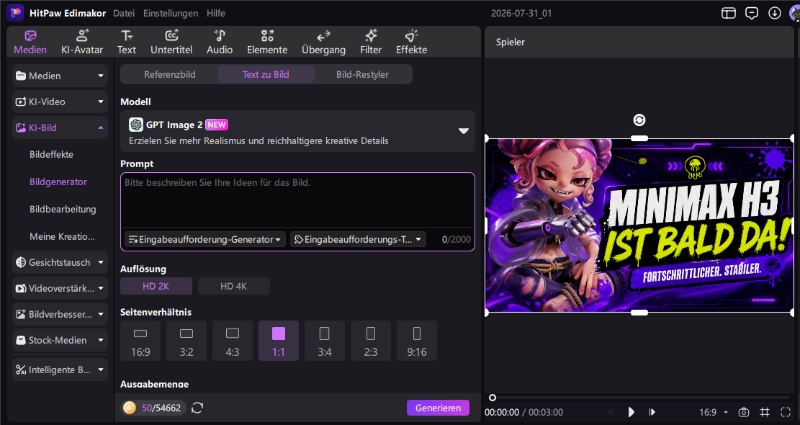The width and height of the screenshot is (800, 425).
Task: Open Bildgenerator in the sidebar
Action: [x=60, y=182]
